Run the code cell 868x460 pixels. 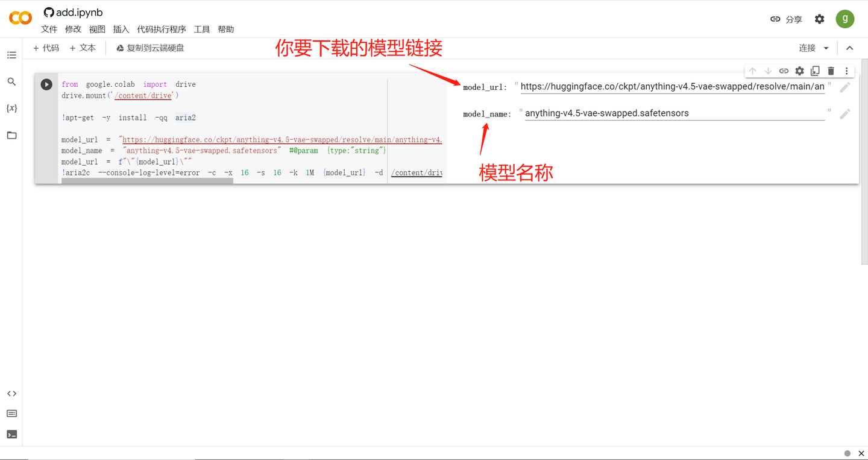(46, 84)
